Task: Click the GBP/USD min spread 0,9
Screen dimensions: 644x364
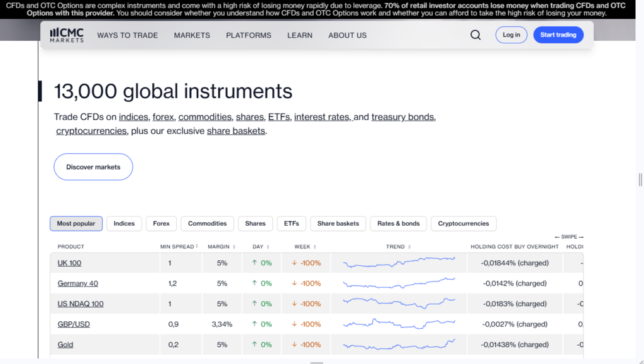Action: click(x=174, y=324)
